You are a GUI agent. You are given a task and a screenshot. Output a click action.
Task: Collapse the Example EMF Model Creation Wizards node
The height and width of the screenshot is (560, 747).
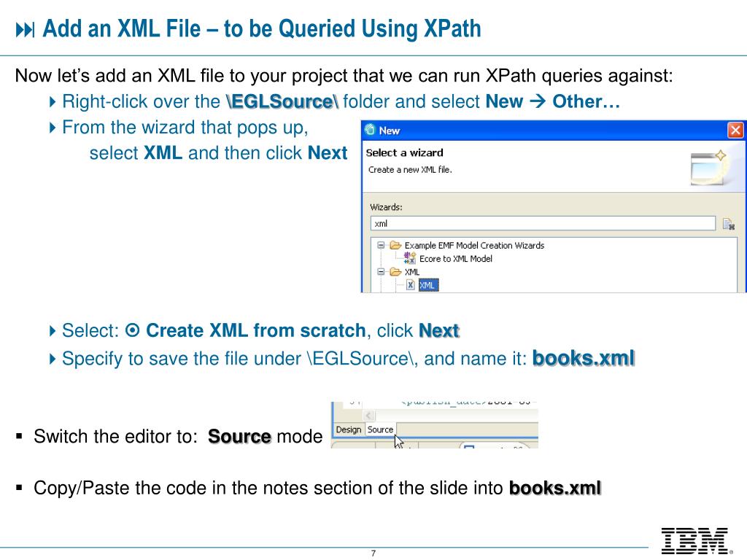[x=381, y=245]
